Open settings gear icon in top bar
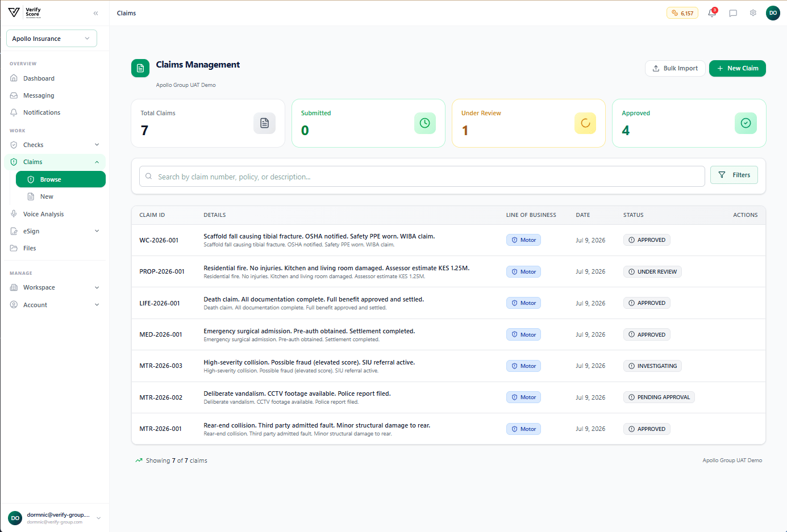 753,13
